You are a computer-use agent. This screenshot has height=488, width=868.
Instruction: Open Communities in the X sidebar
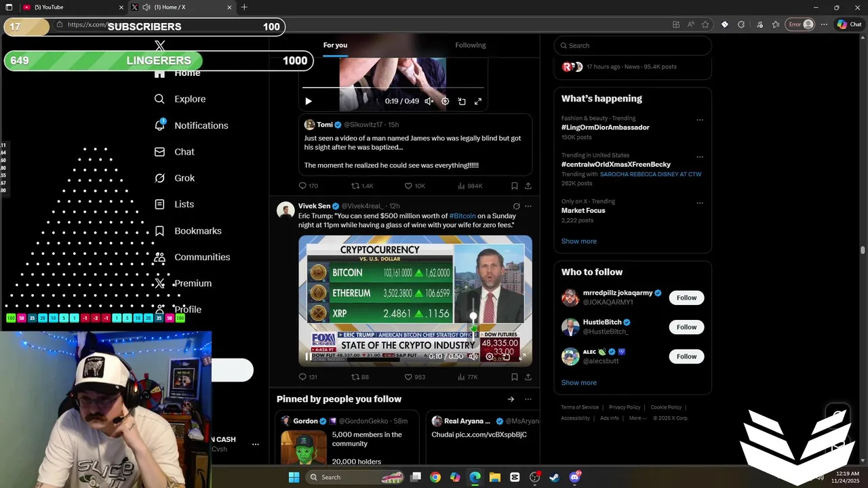click(192, 257)
